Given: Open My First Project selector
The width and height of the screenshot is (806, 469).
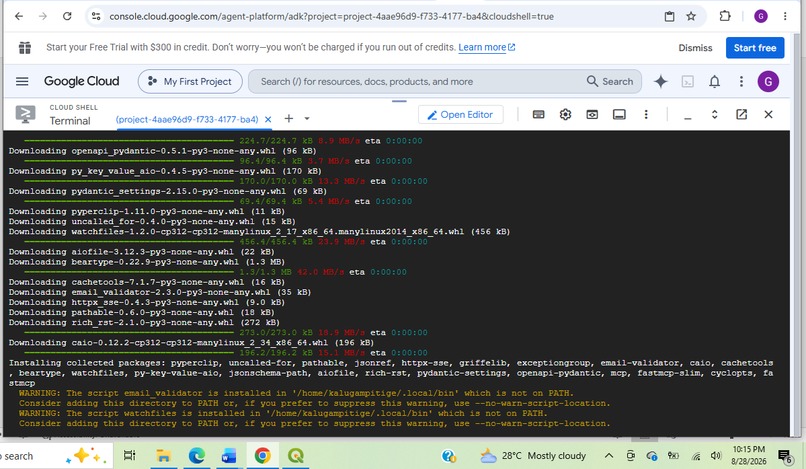Looking at the screenshot, I should (x=190, y=81).
